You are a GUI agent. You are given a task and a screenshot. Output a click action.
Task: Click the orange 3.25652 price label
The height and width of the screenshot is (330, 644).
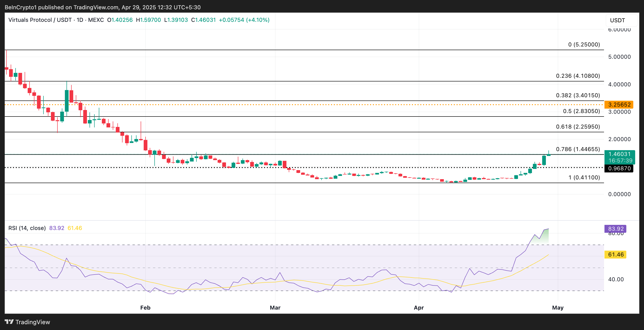click(x=619, y=105)
